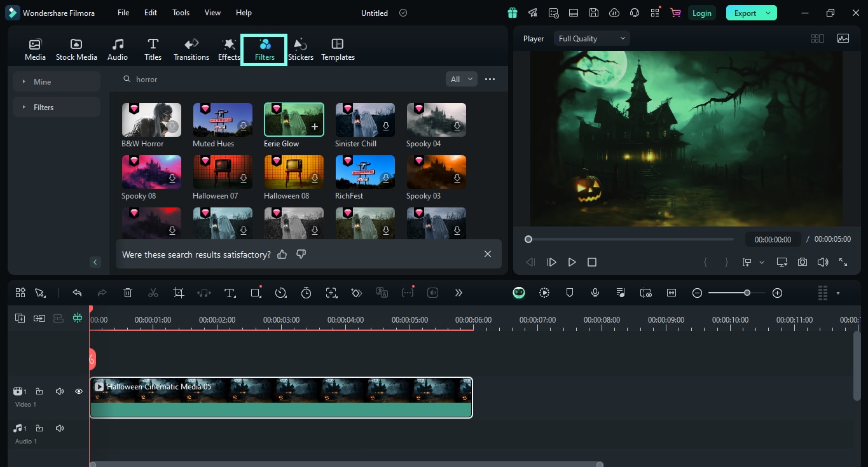
Task: Mute the Video 1 track
Action: [60, 391]
